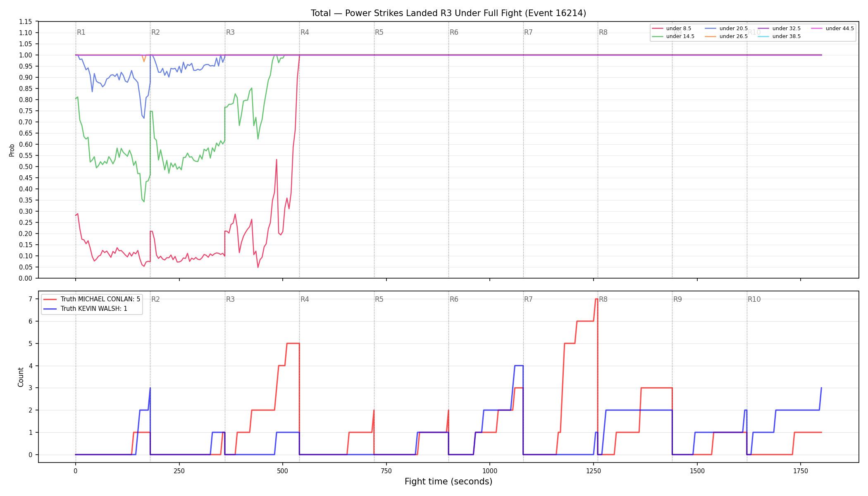
Task: Click the 1 tick on Count axis
Action: [x=31, y=432]
